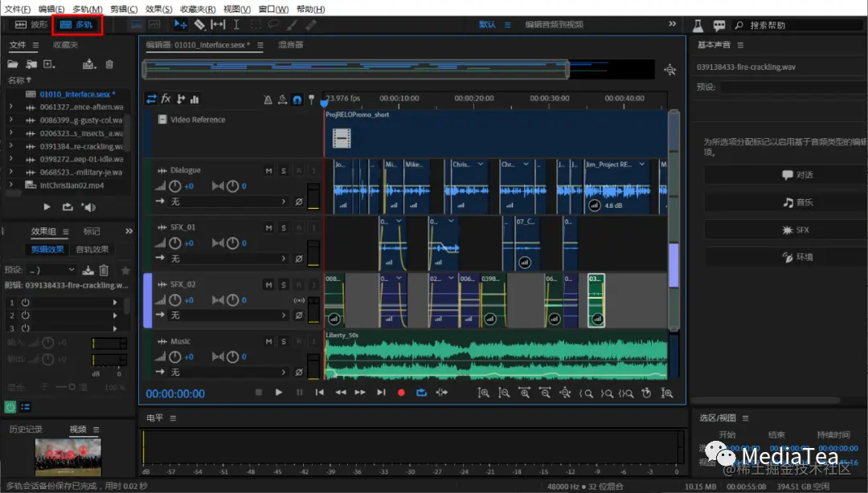
Task: Click the fx icon in editor header
Action: [x=166, y=100]
